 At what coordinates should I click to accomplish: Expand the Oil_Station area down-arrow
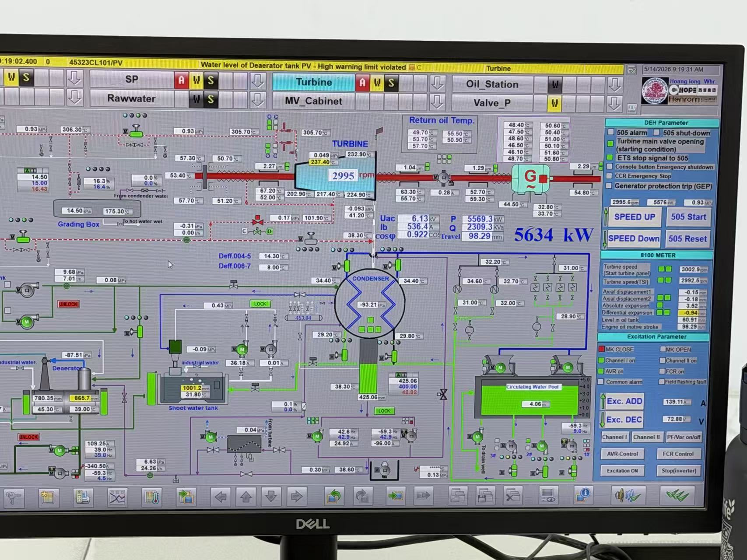[x=615, y=85]
